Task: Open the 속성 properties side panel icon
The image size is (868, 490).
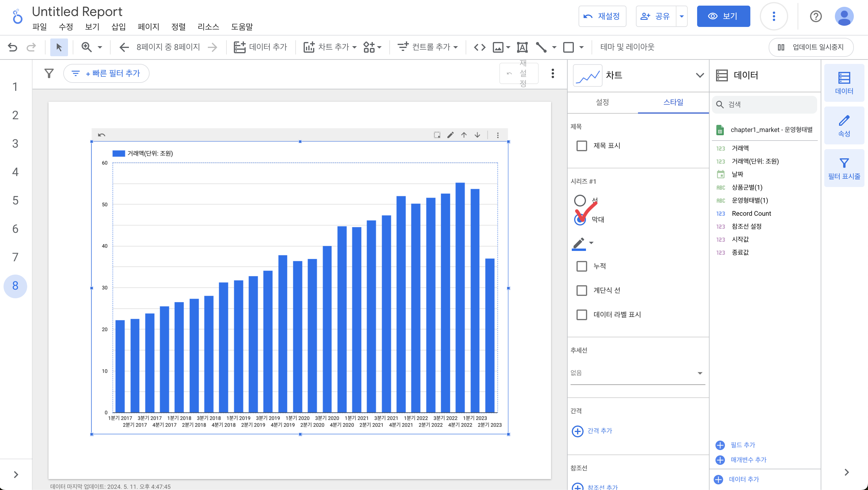Action: (x=844, y=126)
